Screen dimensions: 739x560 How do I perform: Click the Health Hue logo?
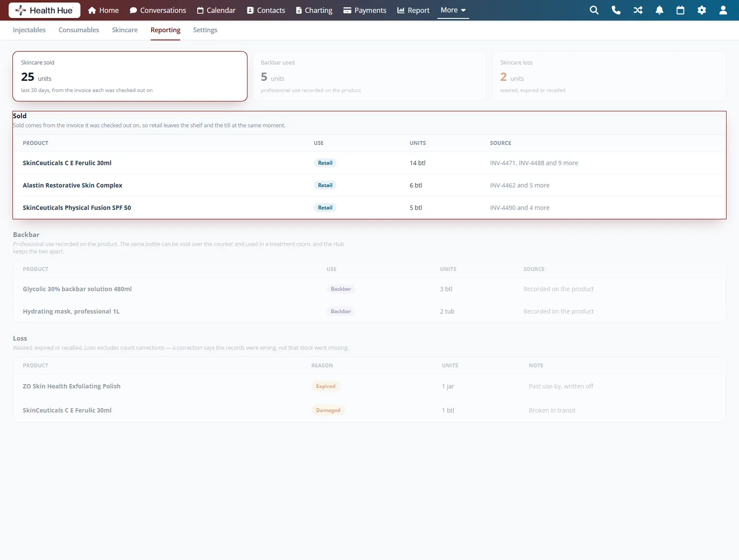(44, 10)
